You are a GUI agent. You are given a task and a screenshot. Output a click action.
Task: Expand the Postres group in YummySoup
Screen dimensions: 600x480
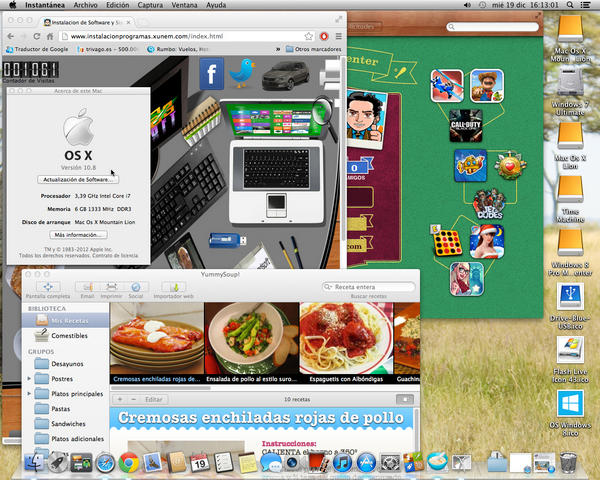pyautogui.click(x=29, y=379)
